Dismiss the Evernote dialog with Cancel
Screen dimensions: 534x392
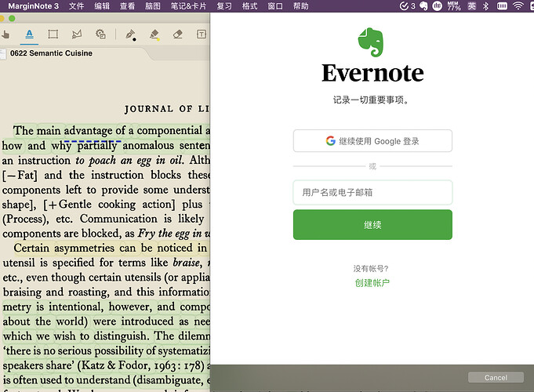click(x=496, y=377)
